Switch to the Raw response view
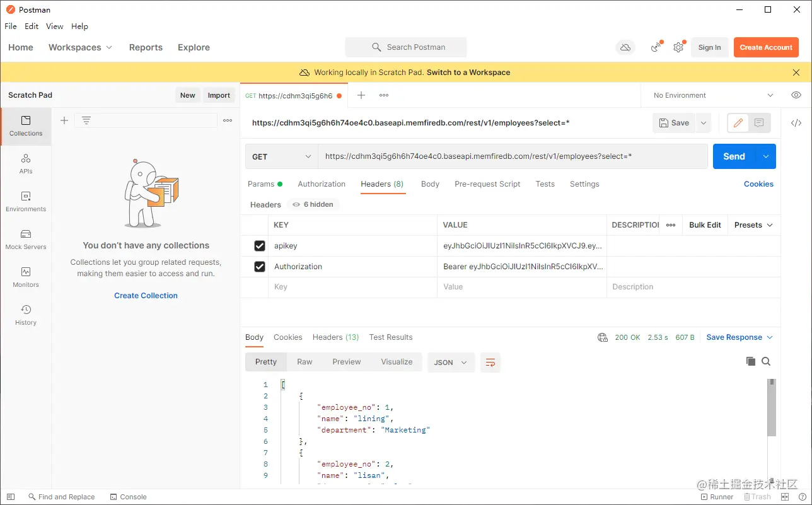 coord(304,362)
